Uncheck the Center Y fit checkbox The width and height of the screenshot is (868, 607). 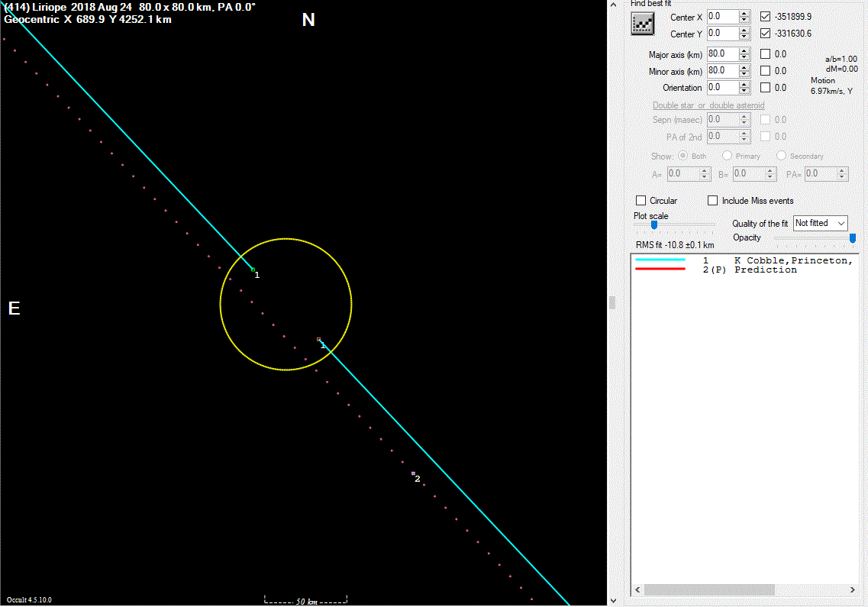[x=766, y=34]
